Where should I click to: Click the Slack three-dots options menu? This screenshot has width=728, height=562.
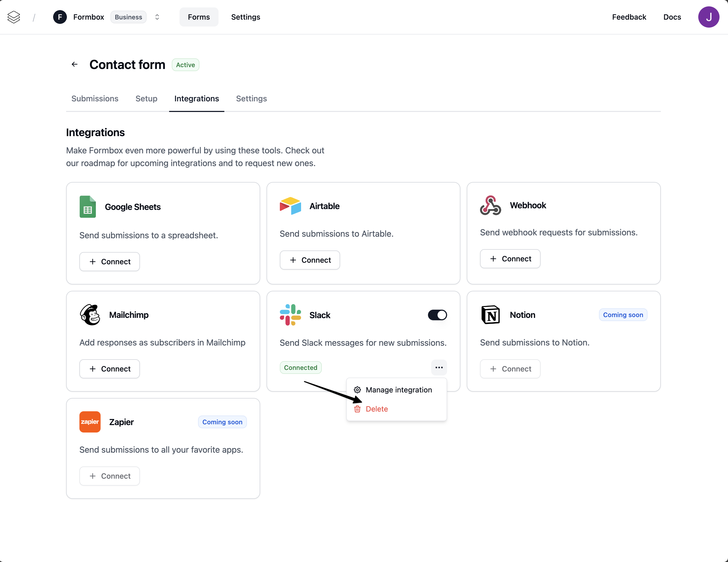coord(439,367)
